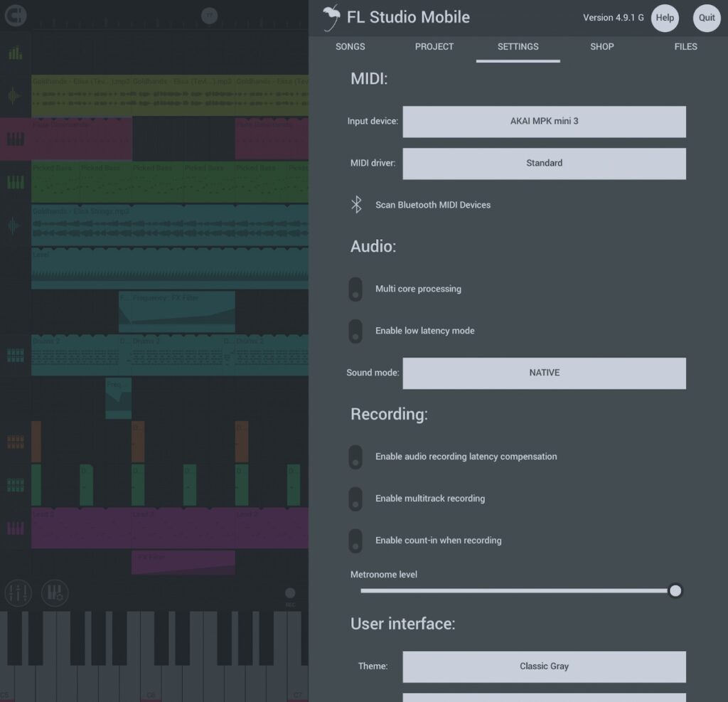
Task: Click the magnet snap icon at top left
Action: 16,15
